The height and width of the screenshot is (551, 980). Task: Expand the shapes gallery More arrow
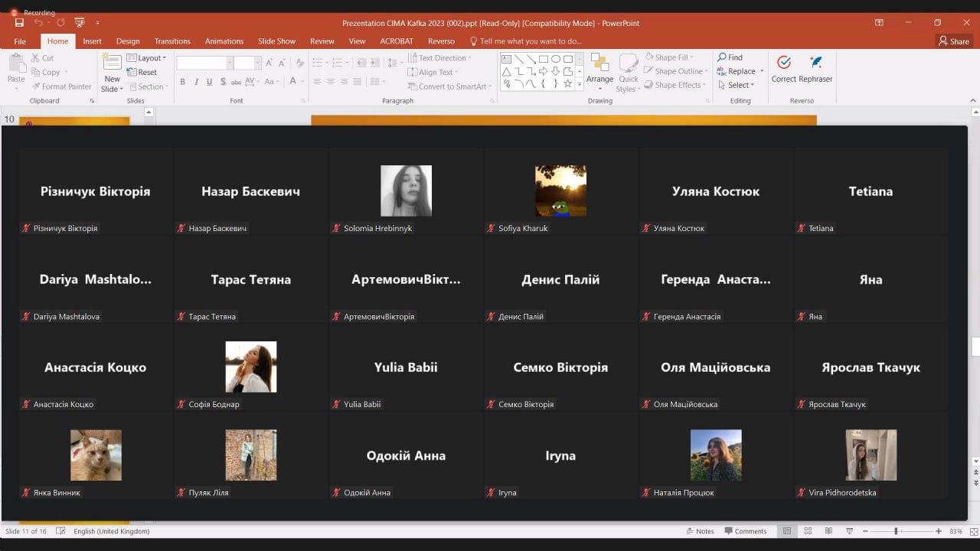click(580, 84)
